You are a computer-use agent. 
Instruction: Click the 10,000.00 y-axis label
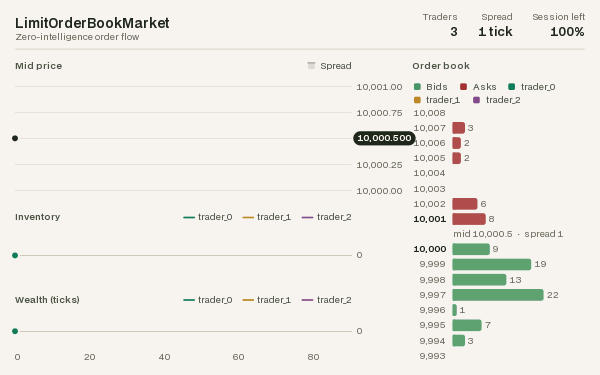[379, 191]
